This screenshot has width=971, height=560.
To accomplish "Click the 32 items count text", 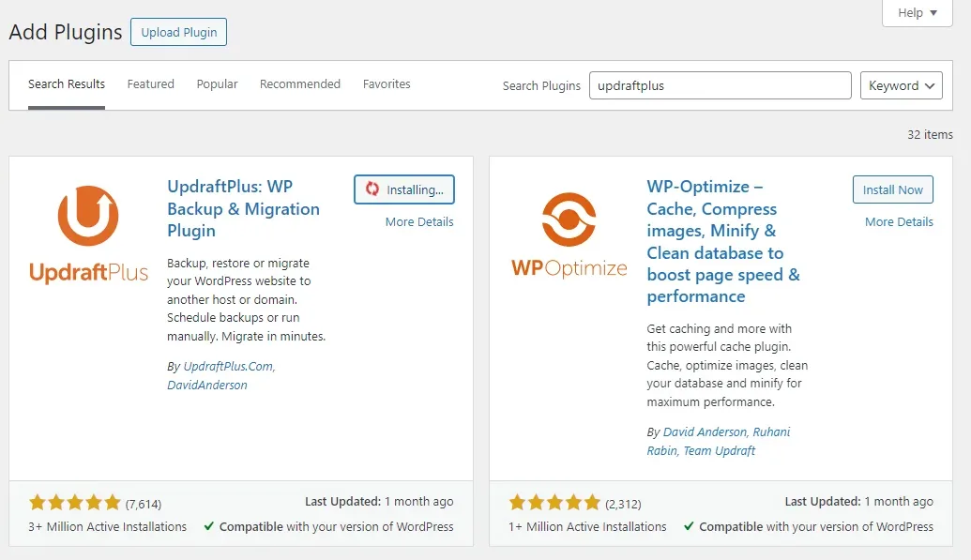I will click(x=930, y=134).
